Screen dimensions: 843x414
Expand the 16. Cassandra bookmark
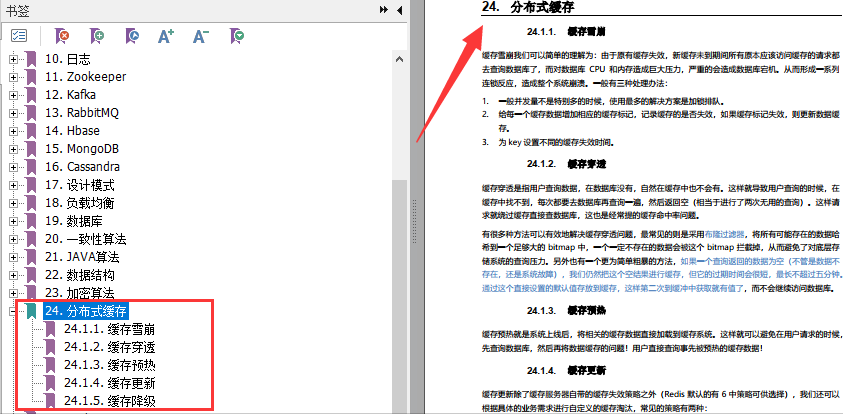point(13,167)
